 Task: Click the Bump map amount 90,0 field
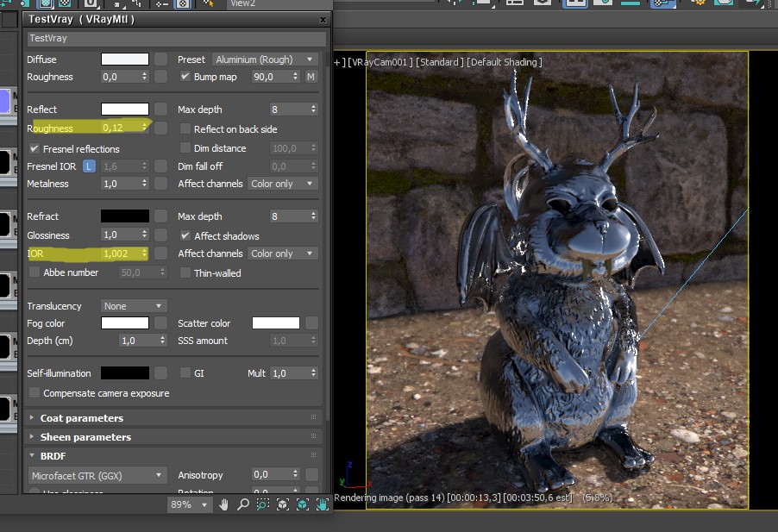pos(271,77)
